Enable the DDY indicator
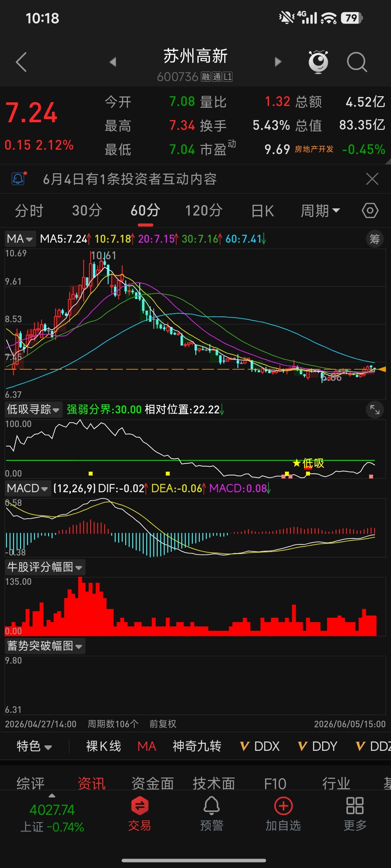This screenshot has height=868, width=391. tap(324, 746)
